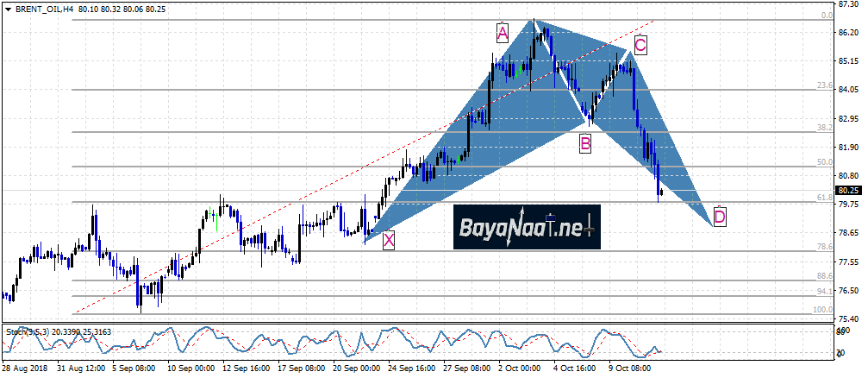Image resolution: width=868 pixels, height=378 pixels.
Task: Open the BRENT_OIL chart dropdown arrow
Action: 7,8
